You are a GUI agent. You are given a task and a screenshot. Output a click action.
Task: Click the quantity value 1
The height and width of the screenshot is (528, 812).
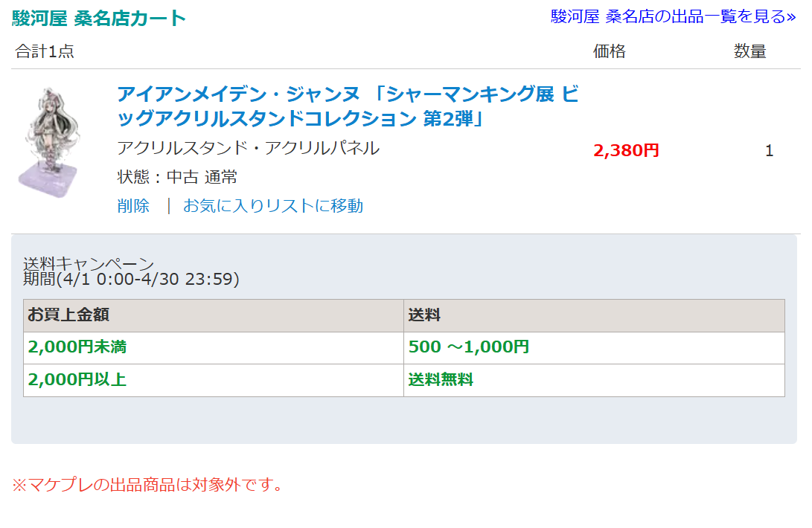click(x=769, y=151)
